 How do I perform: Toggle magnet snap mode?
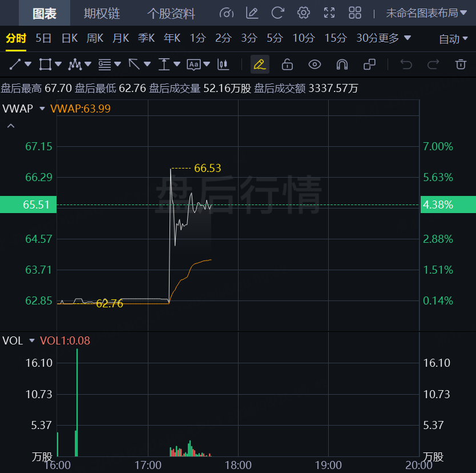pyautogui.click(x=342, y=65)
